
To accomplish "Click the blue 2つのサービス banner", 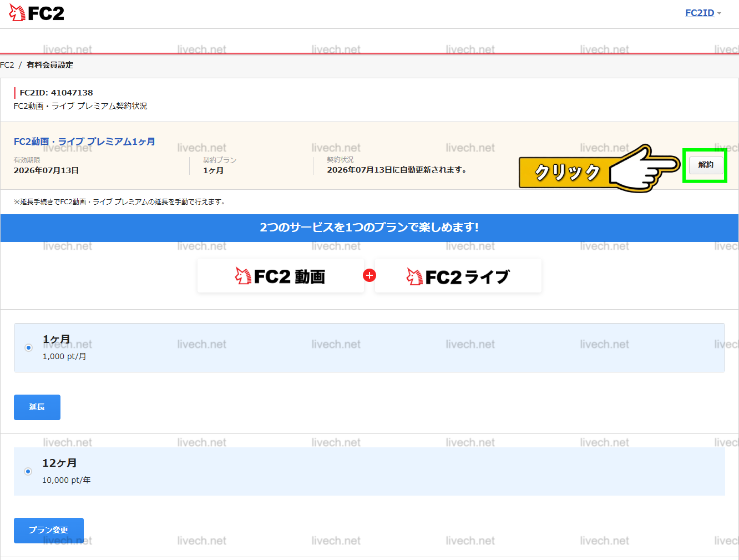I will [369, 228].
